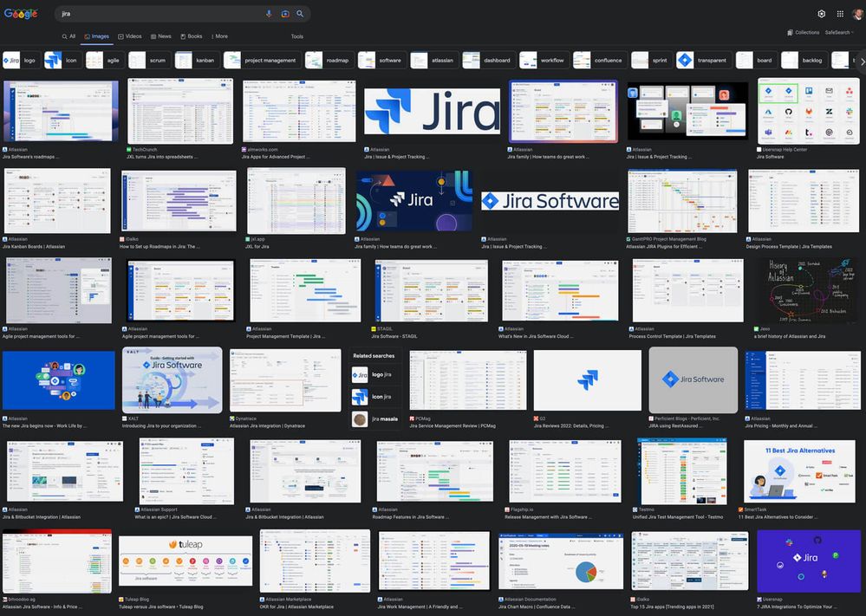Image resolution: width=866 pixels, height=616 pixels.
Task: Open Tuleap versus Jira software blog link
Action: click(160, 606)
